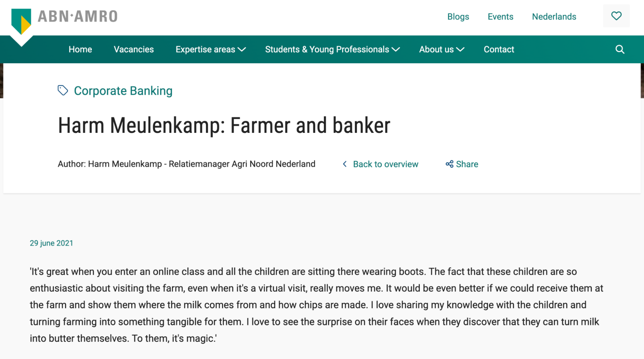The width and height of the screenshot is (644, 359).
Task: Click the left chevron before Back to overview
Action: 345,164
